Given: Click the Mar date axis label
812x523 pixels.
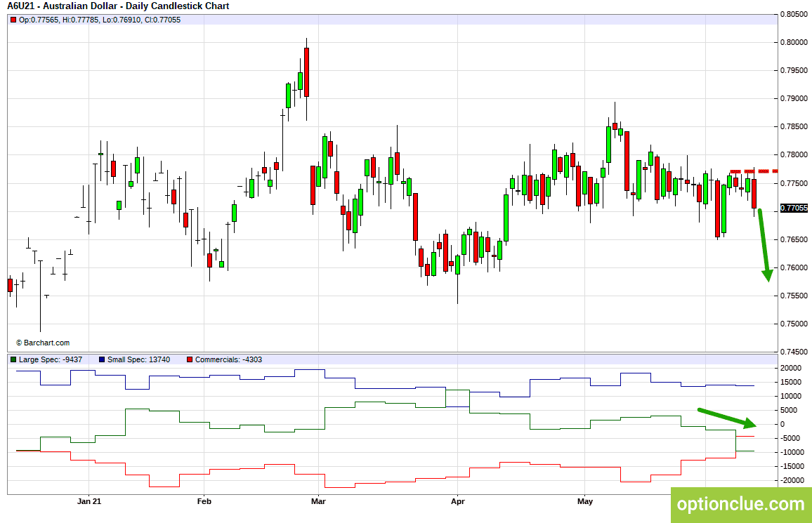Looking at the screenshot, I should [318, 501].
